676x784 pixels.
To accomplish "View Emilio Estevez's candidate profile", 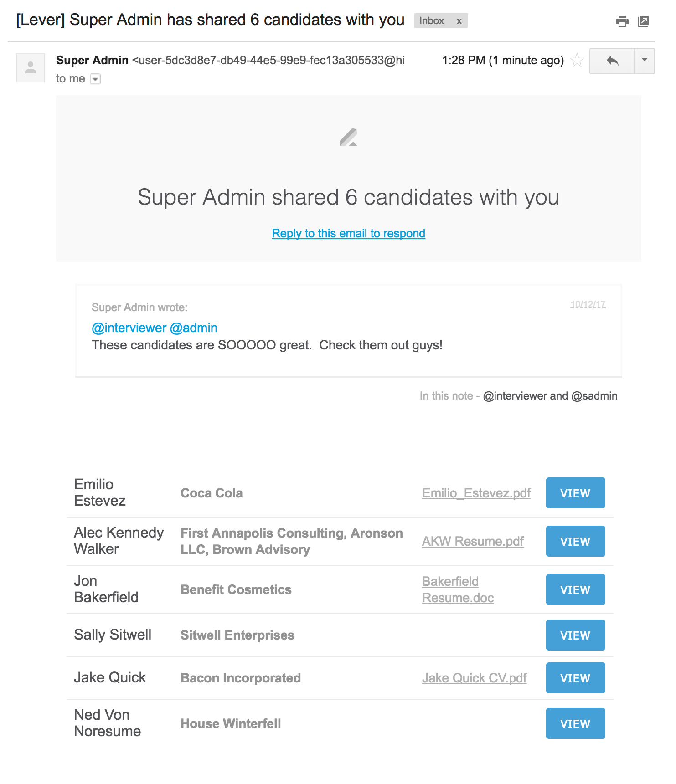I will pyautogui.click(x=575, y=493).
